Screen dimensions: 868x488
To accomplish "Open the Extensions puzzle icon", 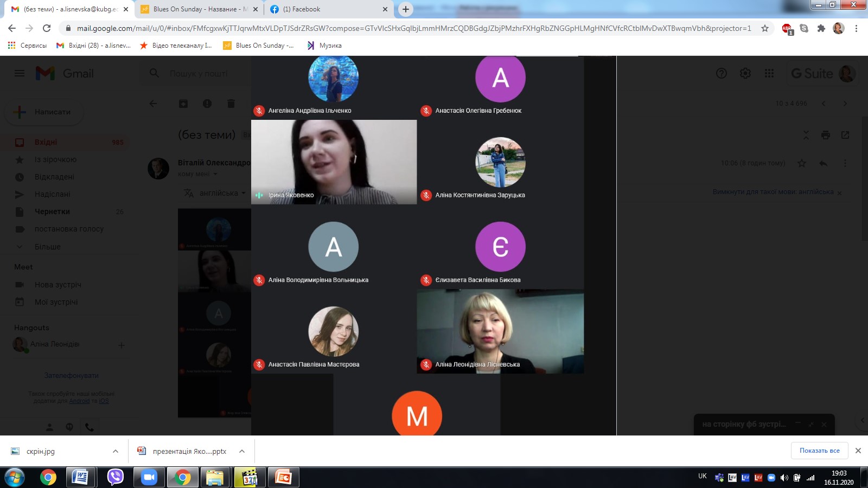I will (x=821, y=28).
